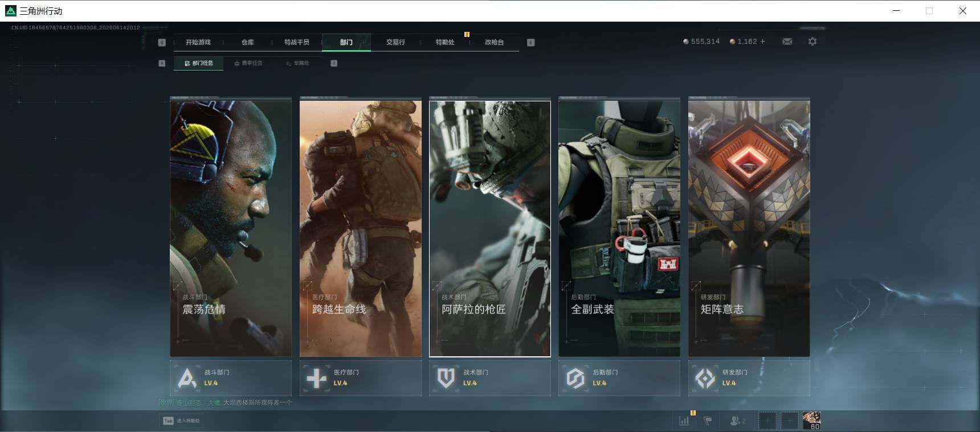This screenshot has width=980, height=432.
Task: Open the 全副武装 logistics department card
Action: tap(619, 228)
